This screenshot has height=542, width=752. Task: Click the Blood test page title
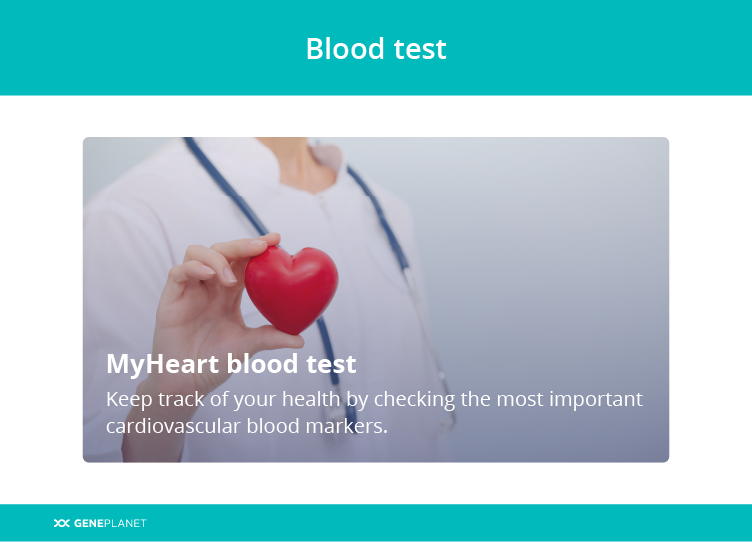376,48
